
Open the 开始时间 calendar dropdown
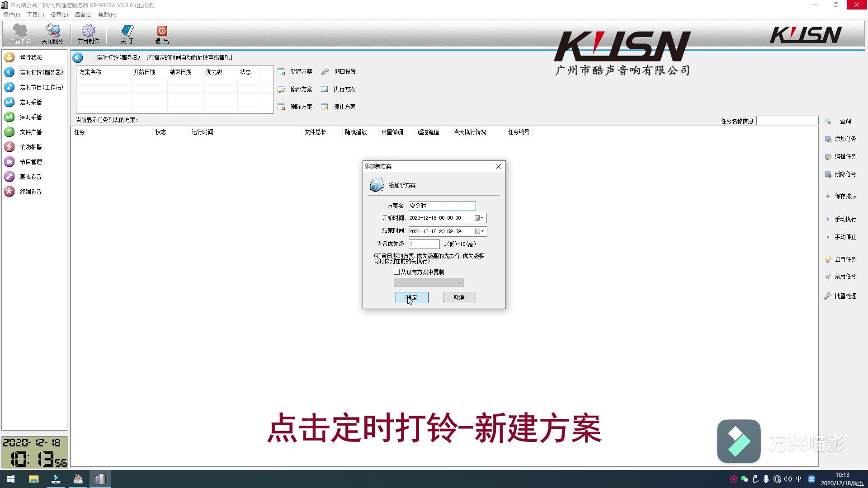coord(480,218)
